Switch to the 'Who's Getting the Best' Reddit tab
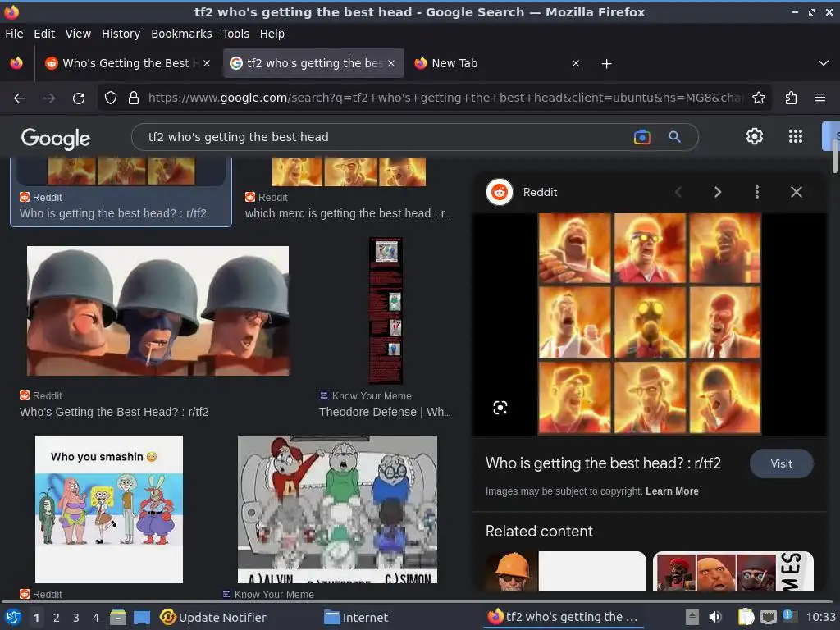This screenshot has width=840, height=630. tap(126, 63)
